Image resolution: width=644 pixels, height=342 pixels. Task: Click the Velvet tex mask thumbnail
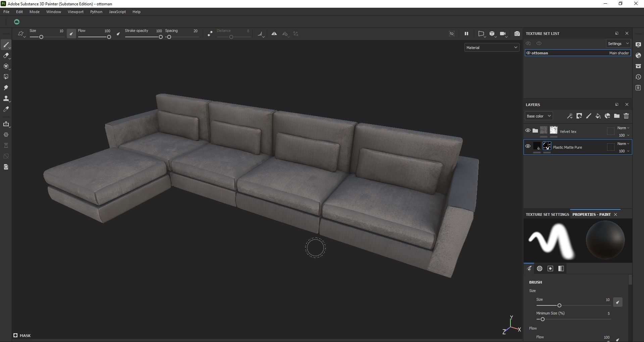[x=554, y=130]
